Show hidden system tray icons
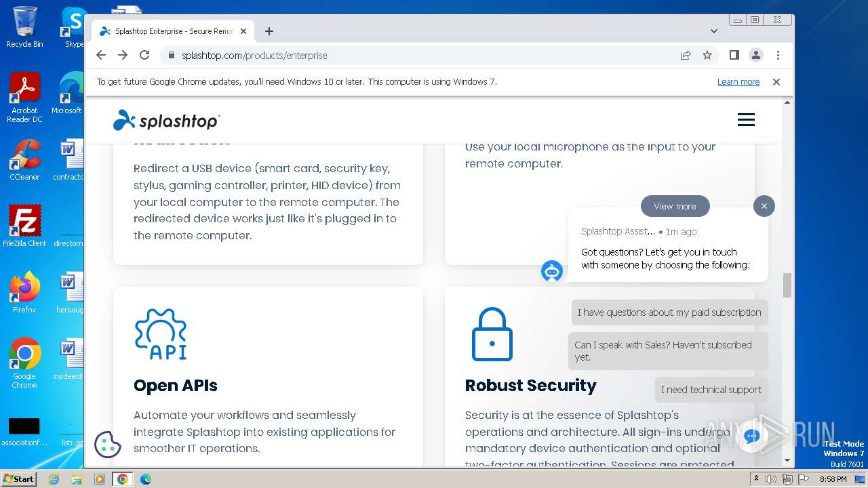 757,479
